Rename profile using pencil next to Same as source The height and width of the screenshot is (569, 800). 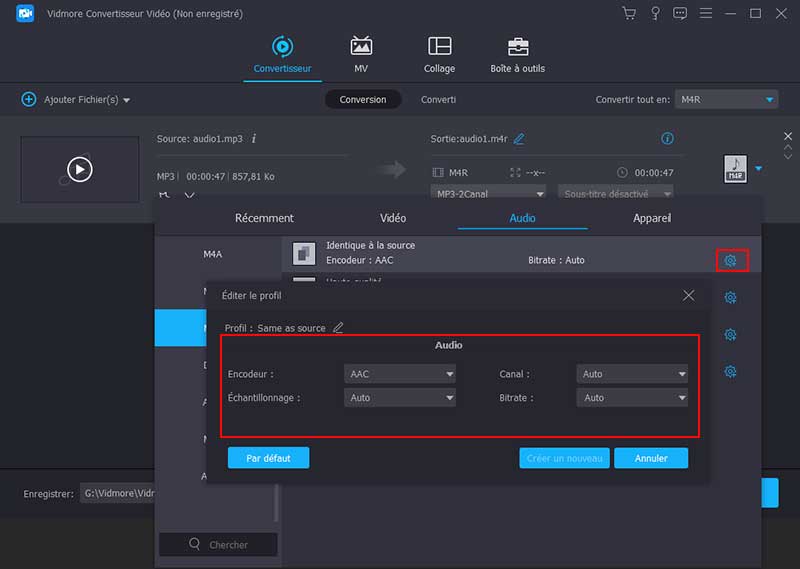point(338,328)
